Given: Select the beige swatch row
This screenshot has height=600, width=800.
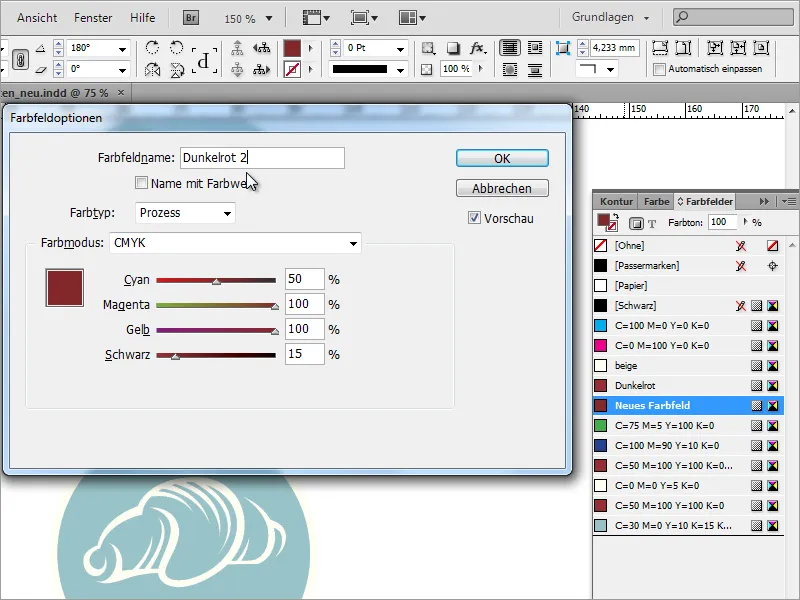Looking at the screenshot, I should coord(688,366).
